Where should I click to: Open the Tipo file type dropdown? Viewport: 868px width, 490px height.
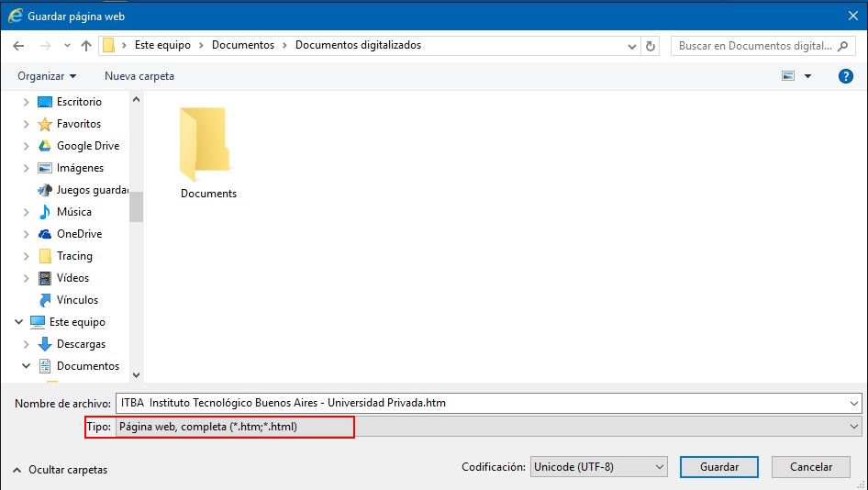click(488, 427)
